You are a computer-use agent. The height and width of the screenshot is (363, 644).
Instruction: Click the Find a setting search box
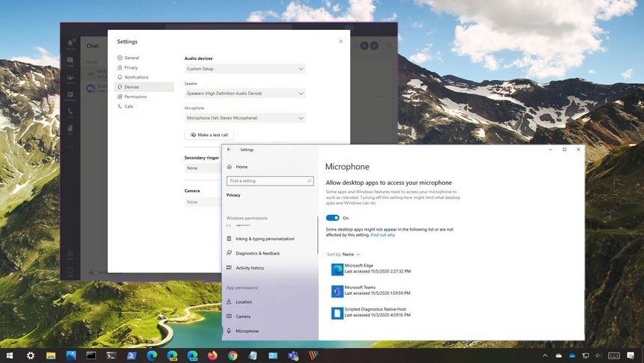point(269,181)
